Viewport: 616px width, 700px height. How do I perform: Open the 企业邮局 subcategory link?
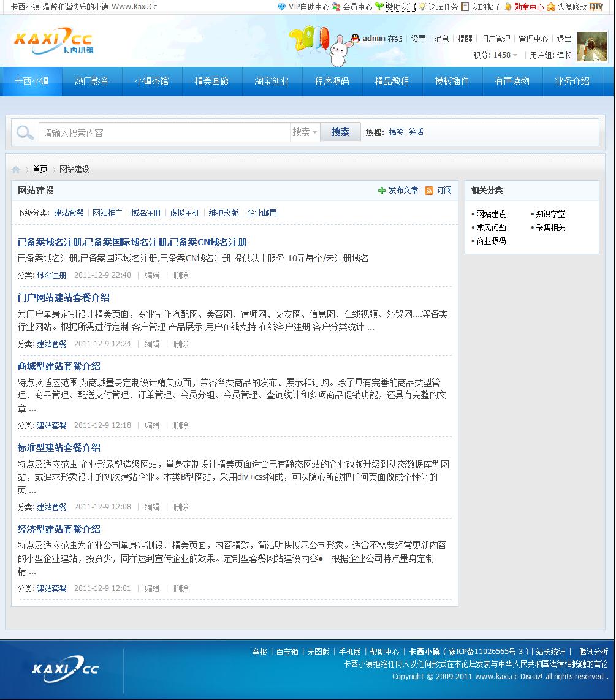click(262, 213)
